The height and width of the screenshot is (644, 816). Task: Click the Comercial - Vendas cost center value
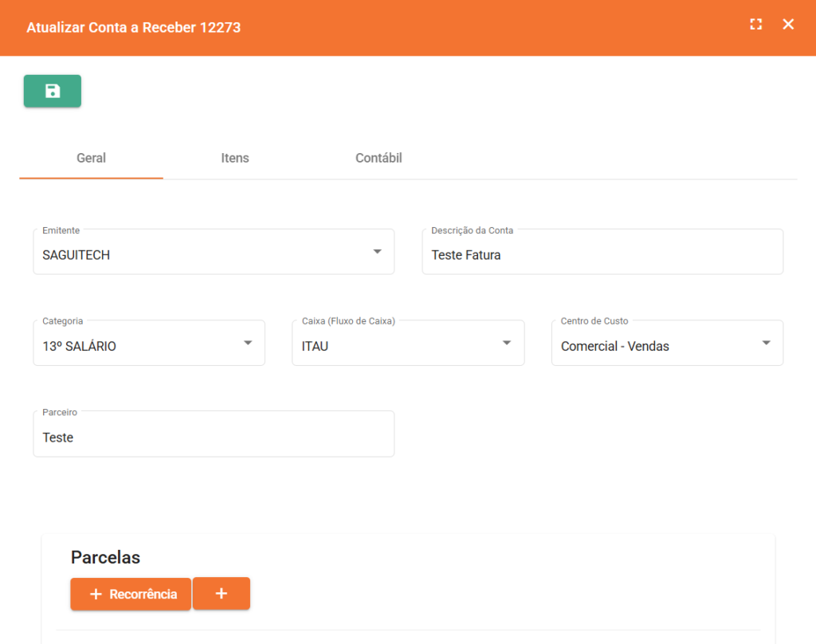[x=614, y=347]
